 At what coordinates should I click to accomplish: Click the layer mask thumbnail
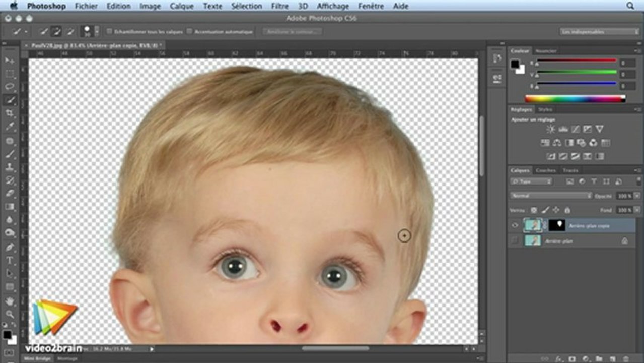(x=557, y=225)
